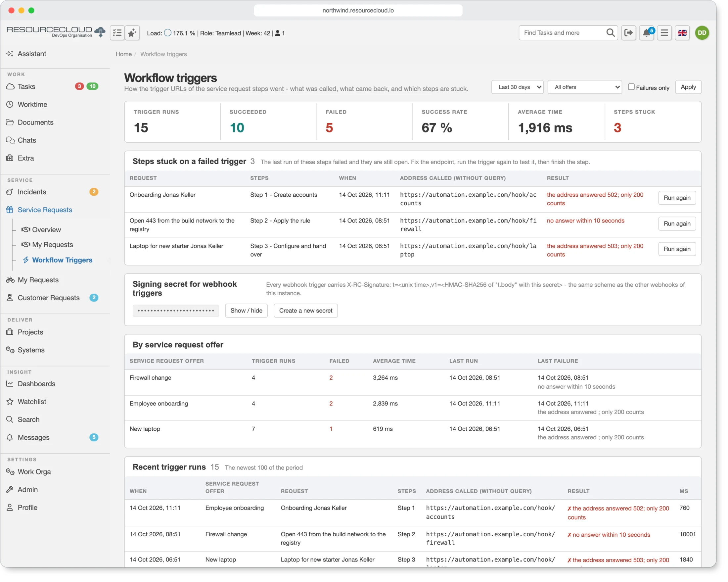Open notifications bell with badge 5
Viewport: 728px width, 582px height.
646,33
